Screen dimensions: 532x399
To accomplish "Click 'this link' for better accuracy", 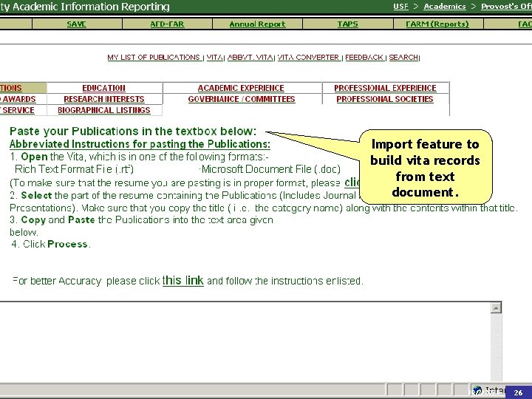I will click(183, 281).
